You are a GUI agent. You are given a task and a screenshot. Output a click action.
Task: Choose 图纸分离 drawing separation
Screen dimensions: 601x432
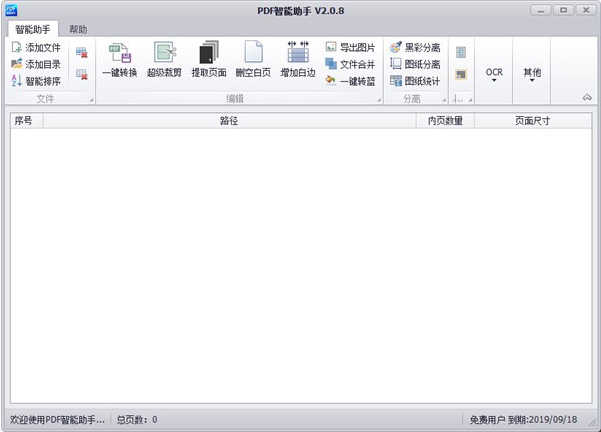[x=415, y=64]
